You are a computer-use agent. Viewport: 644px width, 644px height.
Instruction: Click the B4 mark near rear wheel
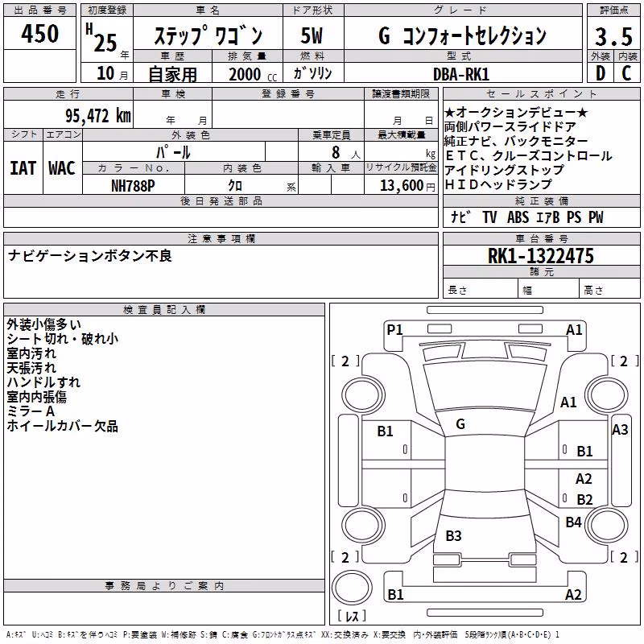573,522
